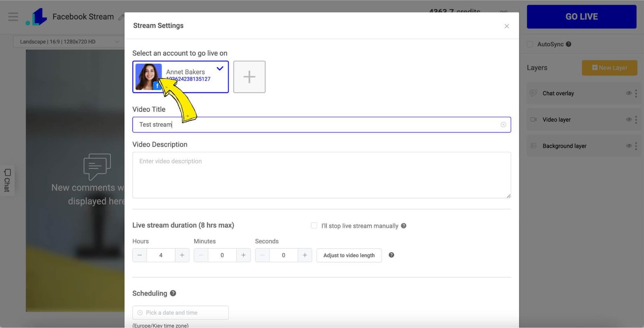644x328 pixels.
Task: Increase the Hours value by one
Action: (x=182, y=255)
